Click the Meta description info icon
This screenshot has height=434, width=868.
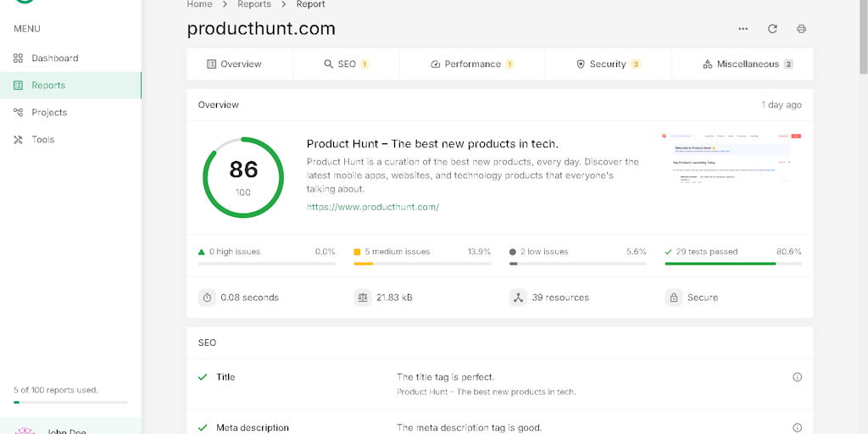797,428
